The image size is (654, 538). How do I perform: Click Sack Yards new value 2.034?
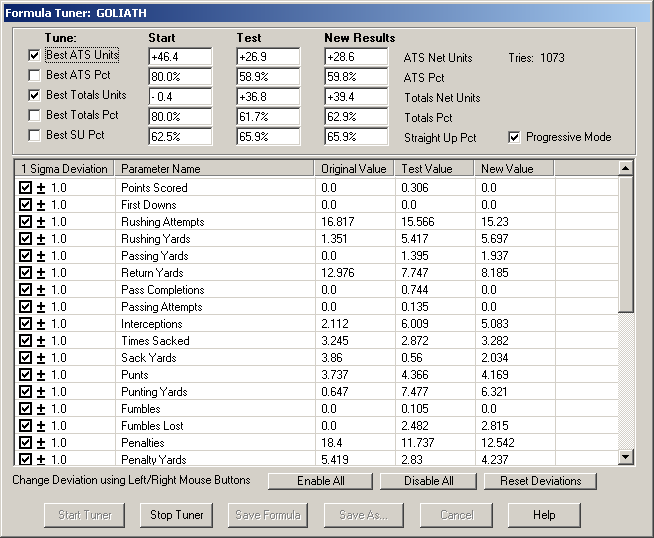click(495, 358)
